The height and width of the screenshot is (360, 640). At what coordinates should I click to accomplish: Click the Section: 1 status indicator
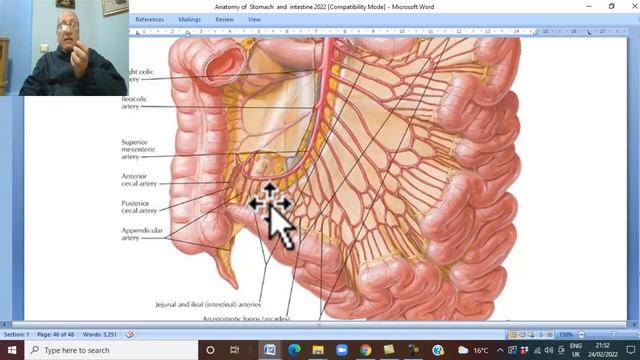coord(16,334)
